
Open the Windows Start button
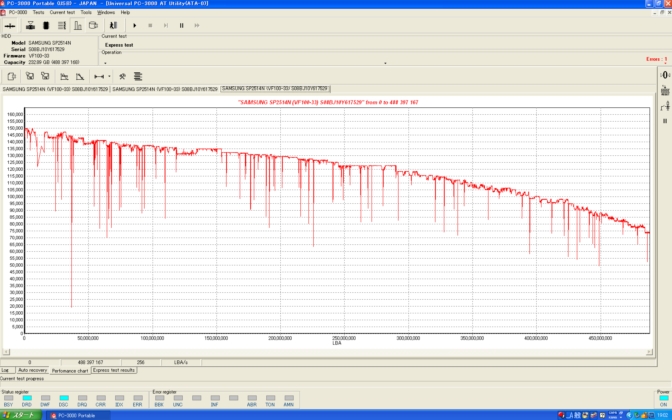21,415
